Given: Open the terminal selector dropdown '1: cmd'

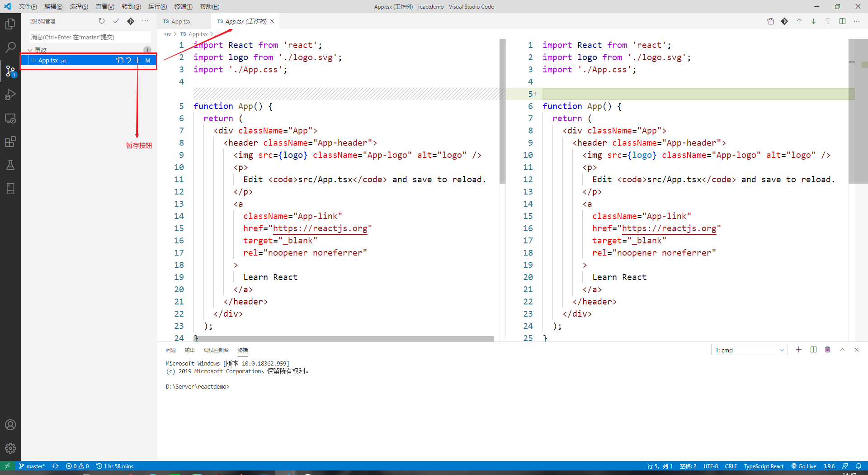Looking at the screenshot, I should (x=749, y=350).
